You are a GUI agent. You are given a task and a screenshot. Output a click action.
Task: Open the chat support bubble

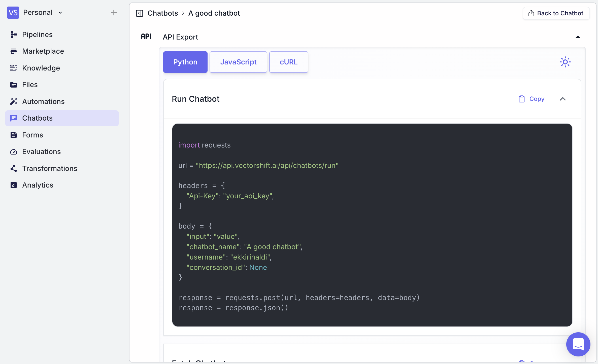point(578,344)
